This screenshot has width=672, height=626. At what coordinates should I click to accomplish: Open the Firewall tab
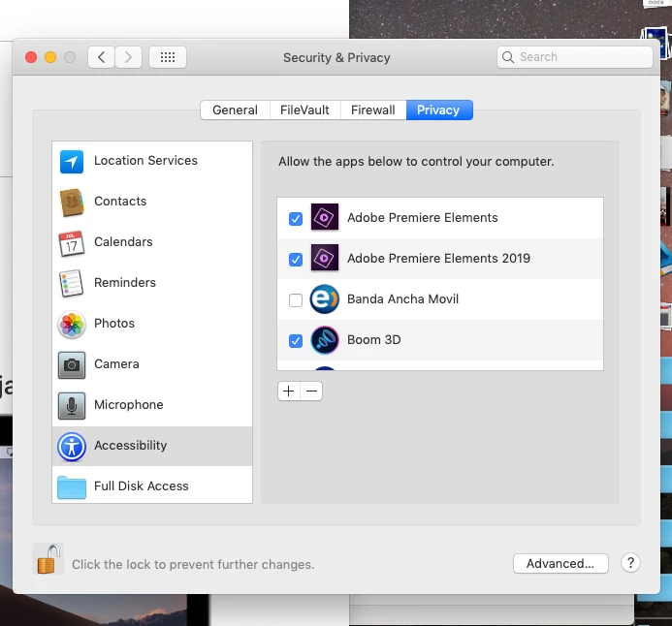[373, 110]
